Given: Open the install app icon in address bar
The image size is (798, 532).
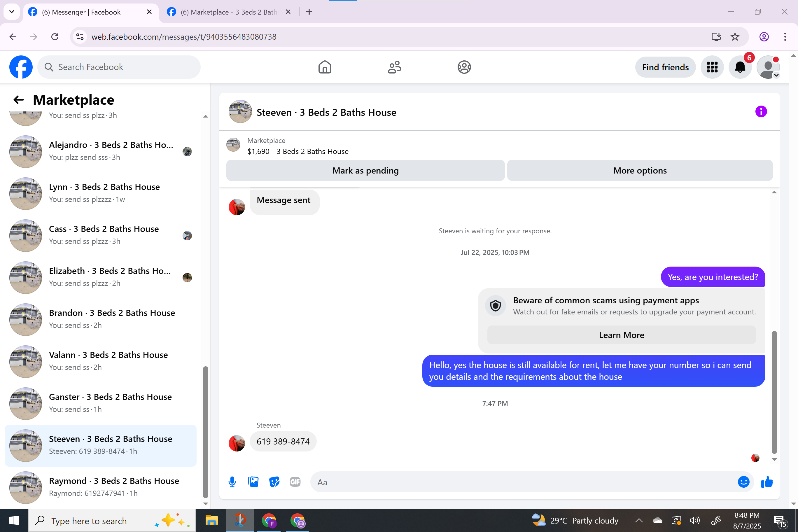Looking at the screenshot, I should (716, 37).
